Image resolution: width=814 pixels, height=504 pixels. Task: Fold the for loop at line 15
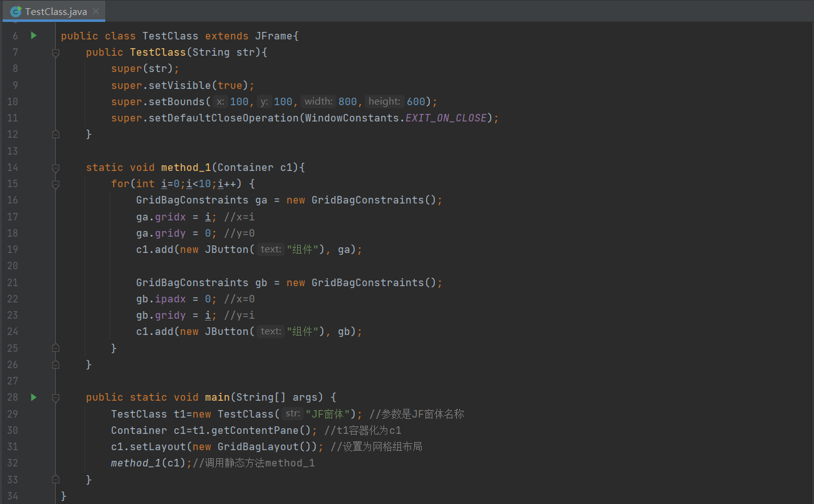pos(56,184)
